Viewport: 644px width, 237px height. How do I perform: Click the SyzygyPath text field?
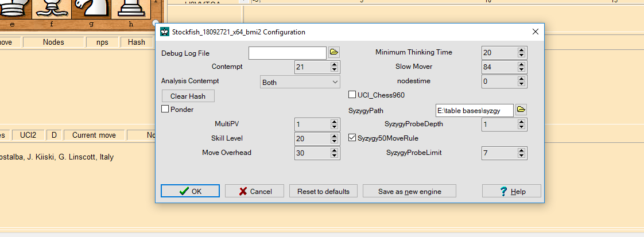(474, 110)
